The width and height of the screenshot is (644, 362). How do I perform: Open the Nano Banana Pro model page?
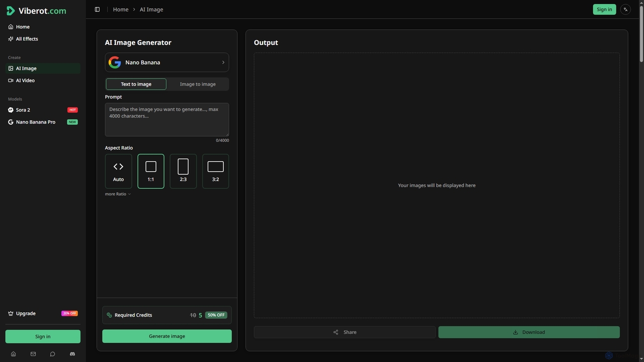[x=43, y=122]
